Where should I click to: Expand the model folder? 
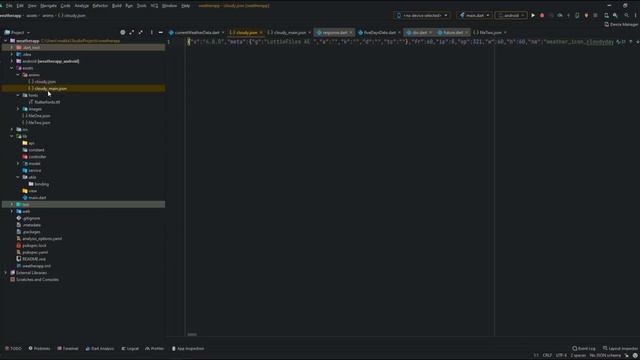[18, 164]
